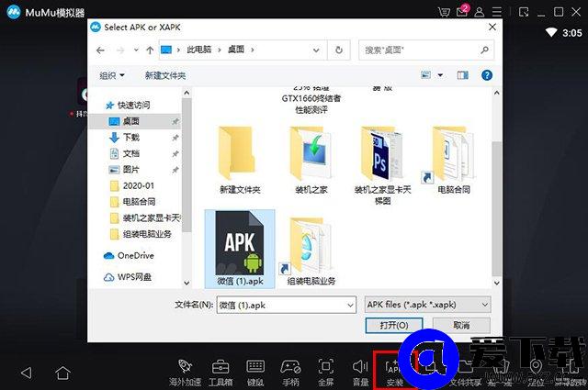
Task: Click 新建文件夹 toolbar button
Action: (165, 75)
